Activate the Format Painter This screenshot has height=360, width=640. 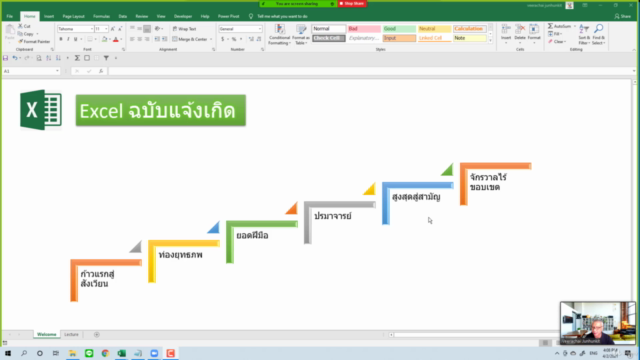(x=34, y=42)
